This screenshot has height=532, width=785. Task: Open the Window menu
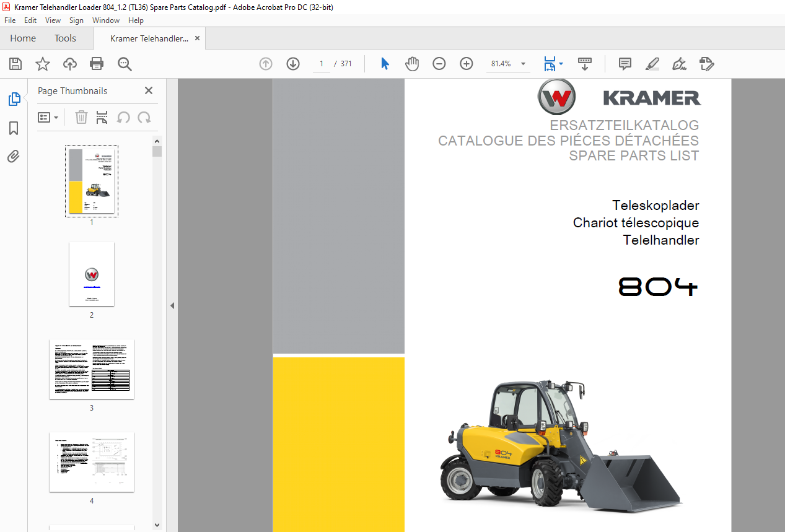(106, 20)
